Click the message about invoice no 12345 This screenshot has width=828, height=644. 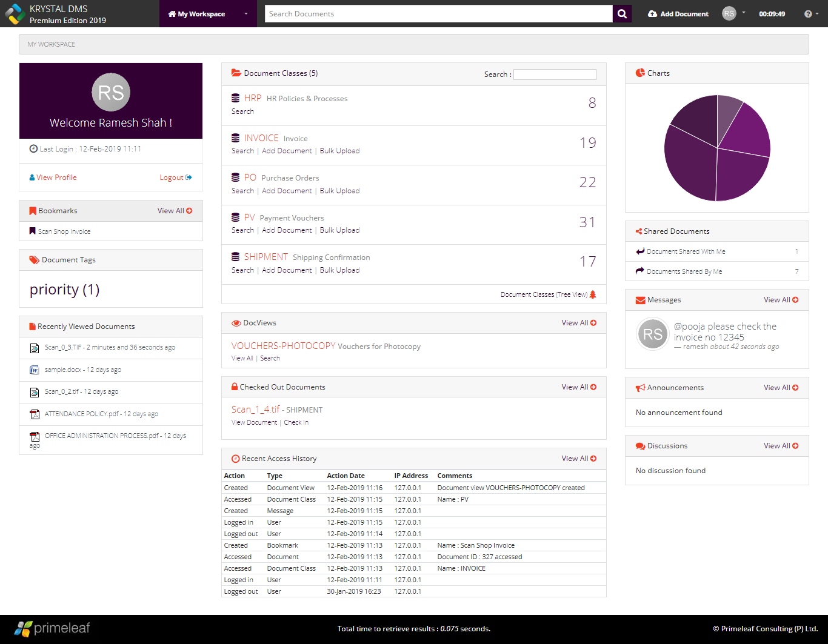tap(725, 332)
